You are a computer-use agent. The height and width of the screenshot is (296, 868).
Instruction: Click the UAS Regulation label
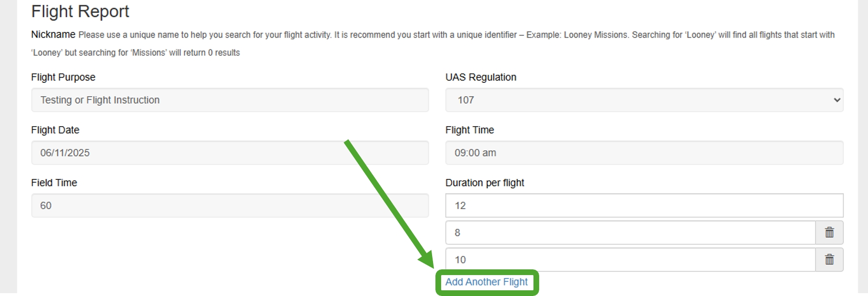[x=481, y=77]
